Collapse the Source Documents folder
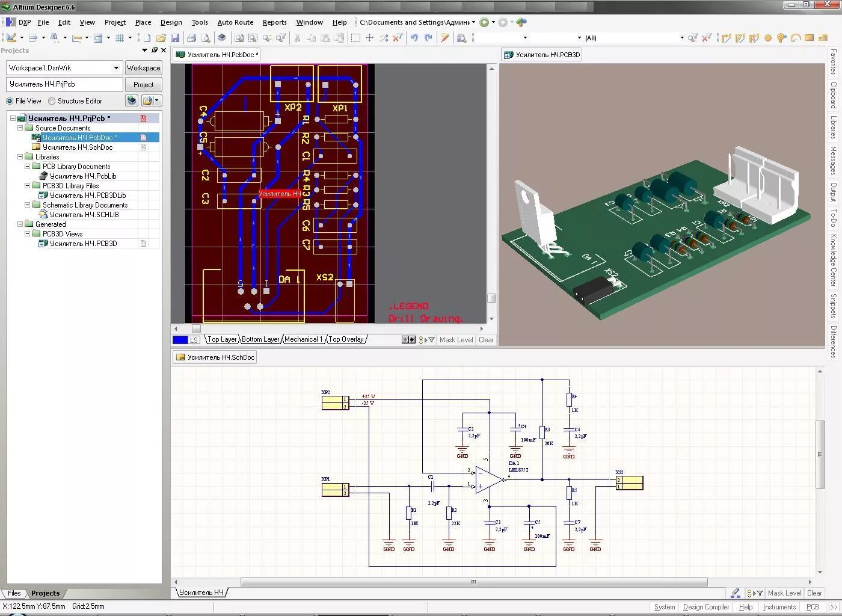 point(20,128)
